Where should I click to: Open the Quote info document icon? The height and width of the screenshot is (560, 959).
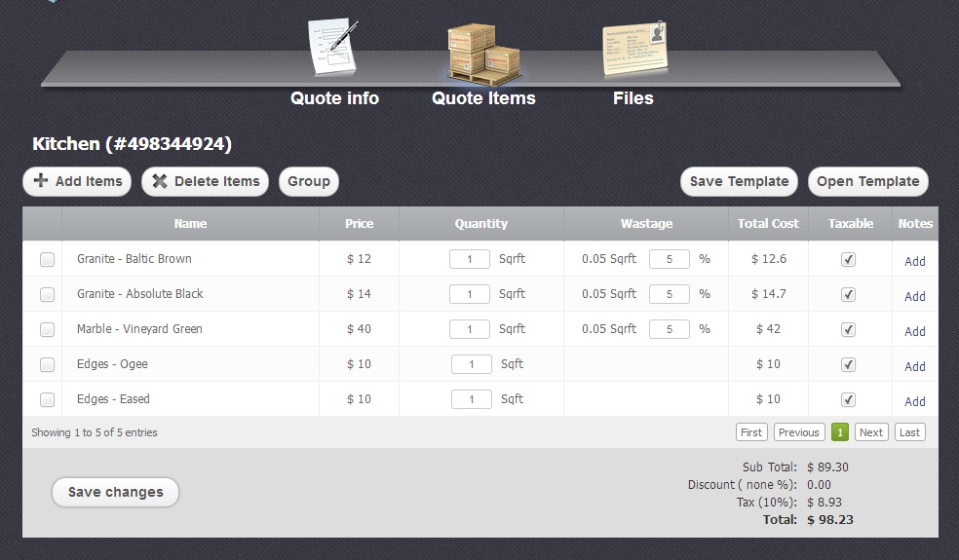(333, 49)
